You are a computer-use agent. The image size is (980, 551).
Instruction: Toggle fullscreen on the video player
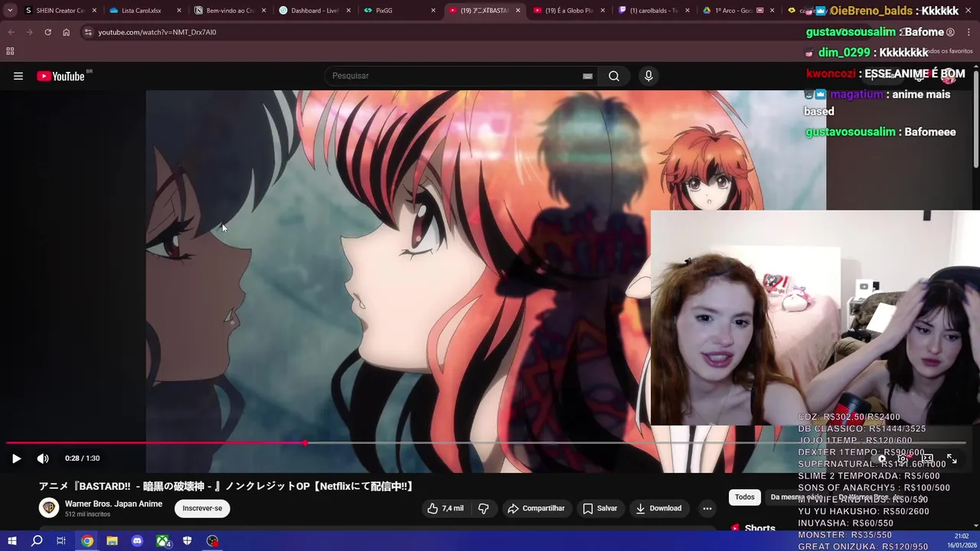pyautogui.click(x=952, y=458)
